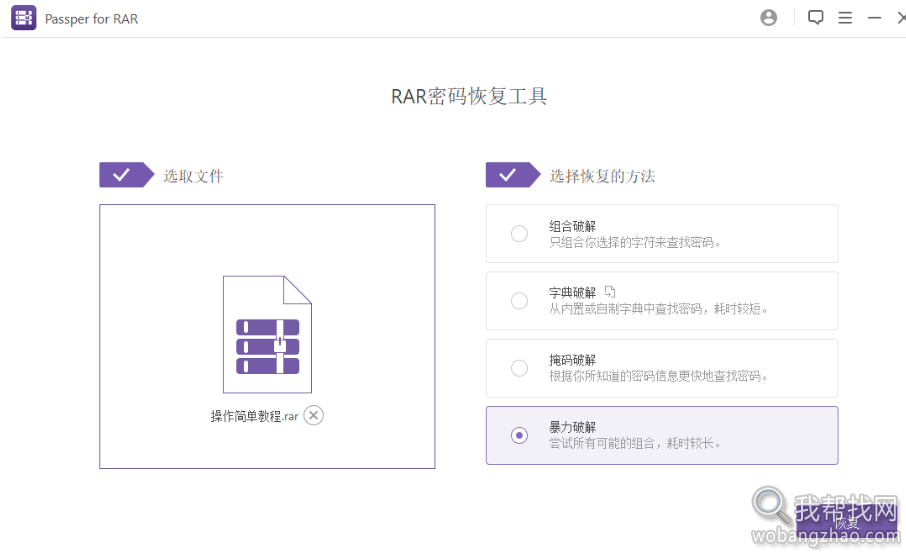The height and width of the screenshot is (555, 906).
Task: Click the 从内置或自制字典中查找密码 description
Action: point(658,309)
